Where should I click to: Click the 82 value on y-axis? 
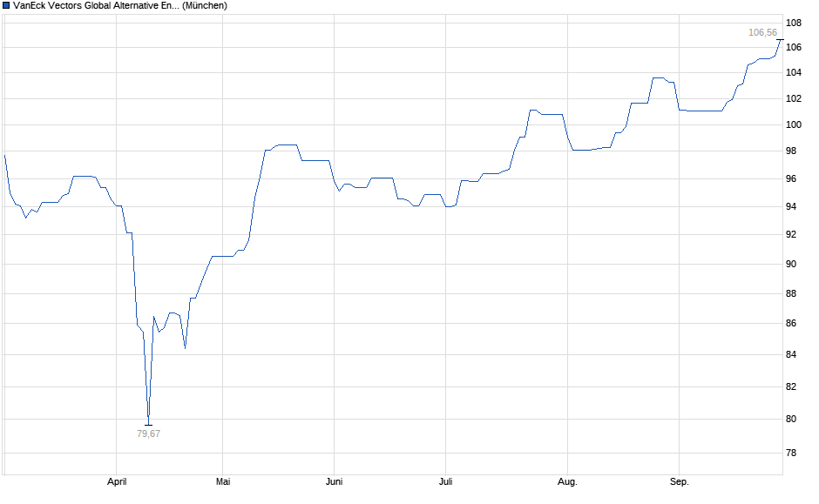791,386
